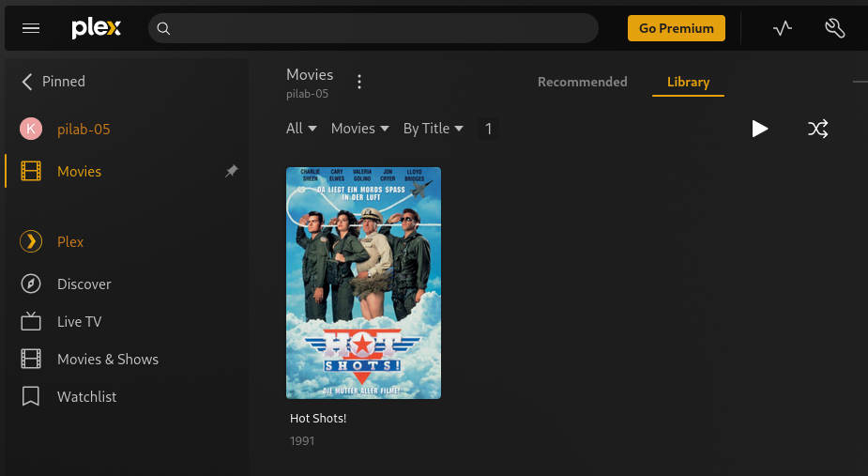Switch to the Library tab

click(688, 82)
